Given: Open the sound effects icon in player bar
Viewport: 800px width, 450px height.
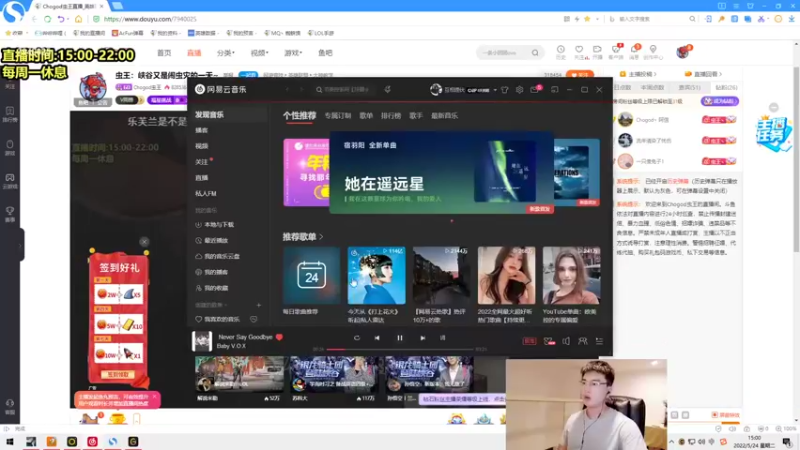Looking at the screenshot, I should 548,341.
